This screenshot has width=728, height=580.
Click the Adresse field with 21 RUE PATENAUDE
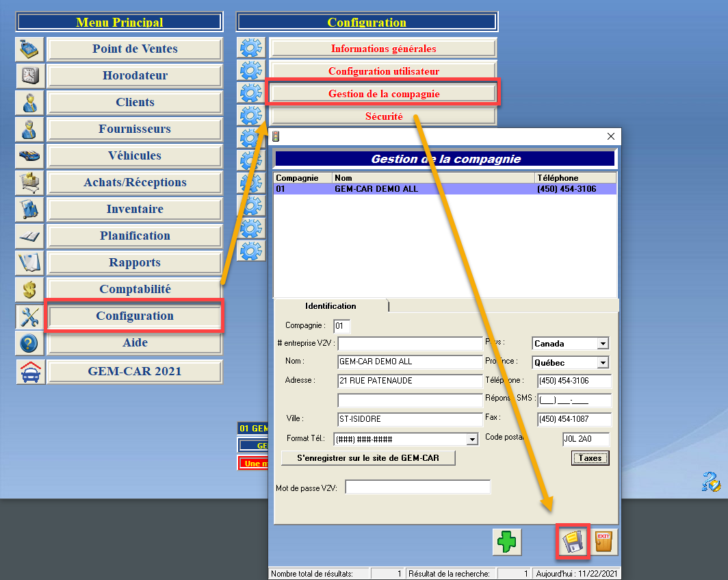[x=410, y=381]
